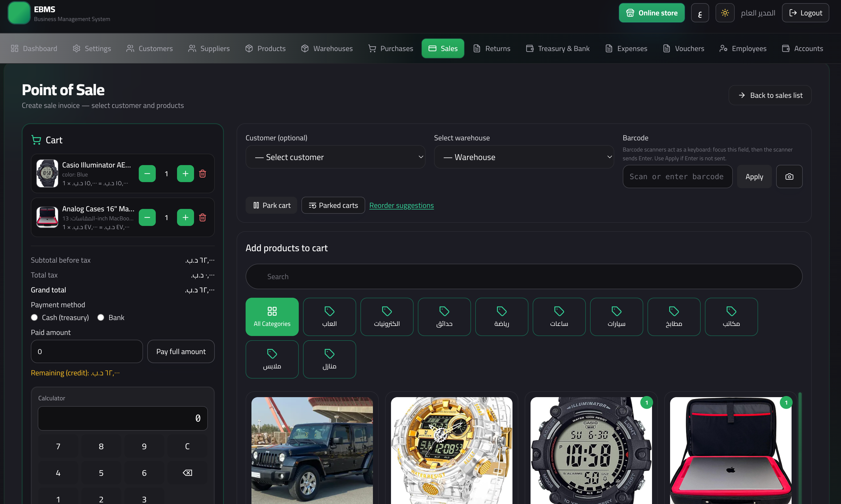Screen dimensions: 841x504
Task: Show All Categories products
Action: 272,317
